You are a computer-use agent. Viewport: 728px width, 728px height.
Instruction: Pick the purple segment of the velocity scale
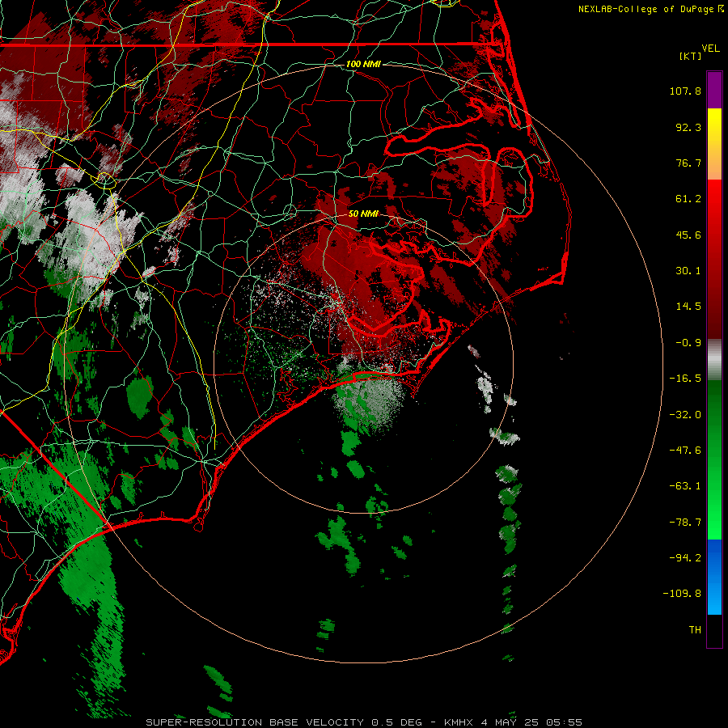[x=714, y=90]
